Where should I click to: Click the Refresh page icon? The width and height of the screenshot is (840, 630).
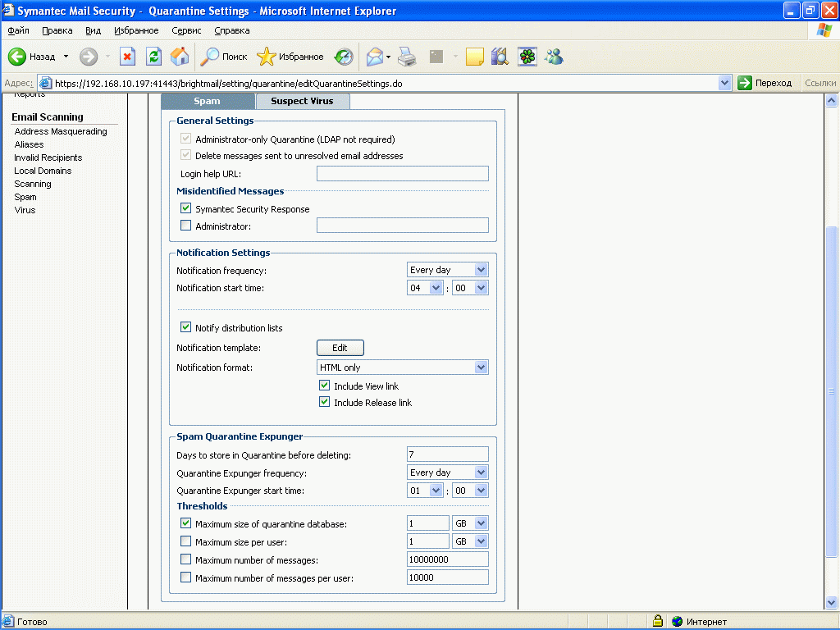click(153, 57)
